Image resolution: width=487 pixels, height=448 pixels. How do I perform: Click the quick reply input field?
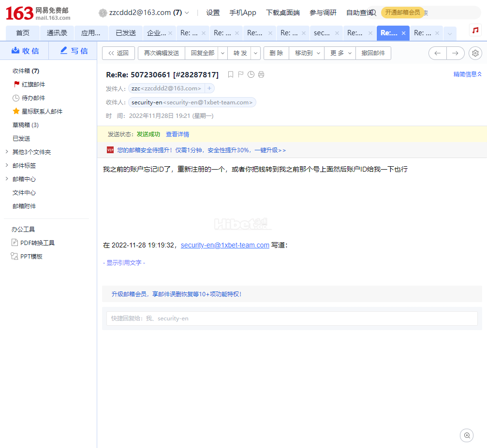pos(292,318)
